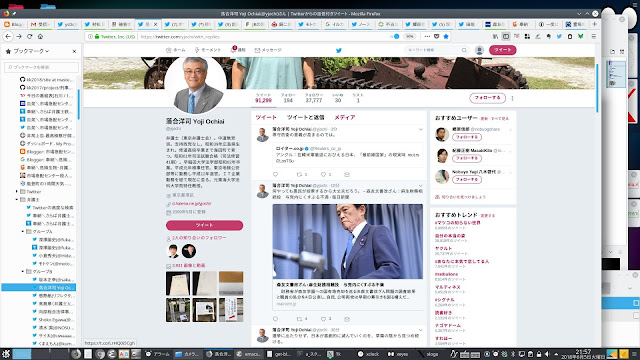Open the Firefox hamburger menu
Screen dimensions: 640x360
click(x=593, y=36)
